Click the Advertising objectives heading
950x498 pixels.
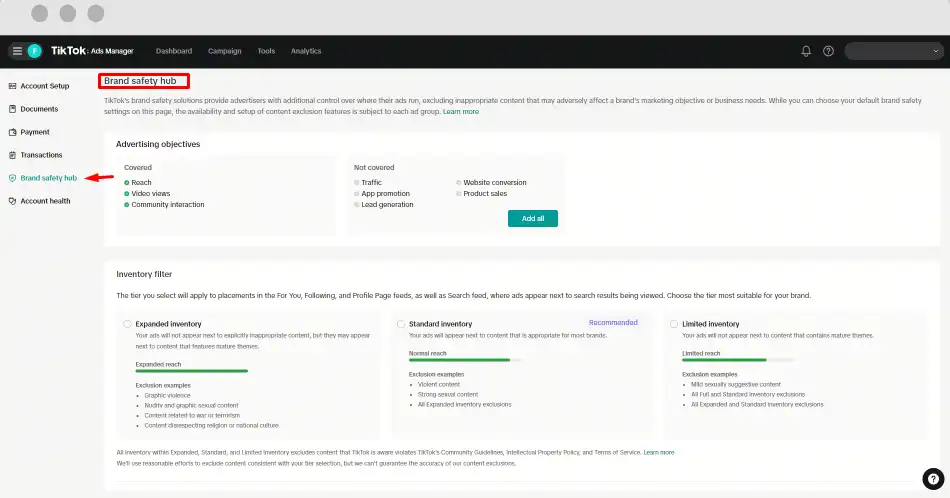click(158, 144)
